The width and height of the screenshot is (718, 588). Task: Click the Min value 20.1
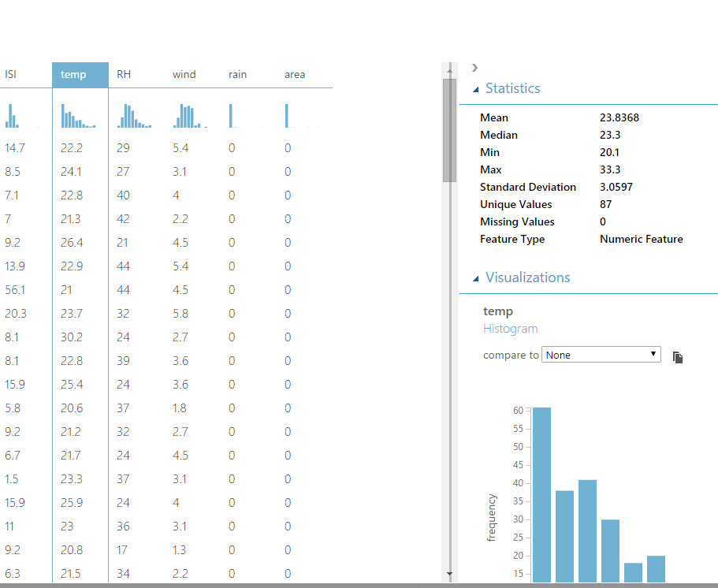(609, 152)
